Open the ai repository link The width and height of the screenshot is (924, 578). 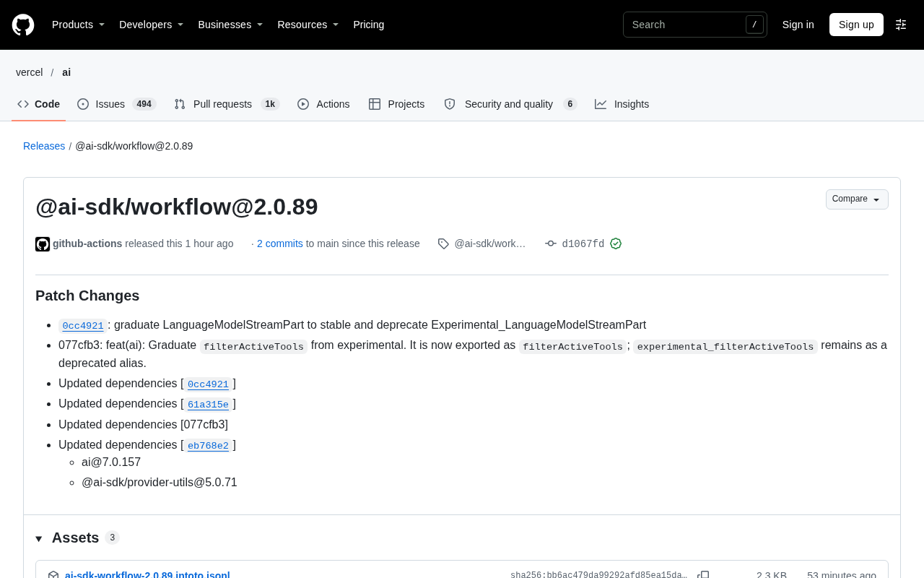tap(66, 72)
